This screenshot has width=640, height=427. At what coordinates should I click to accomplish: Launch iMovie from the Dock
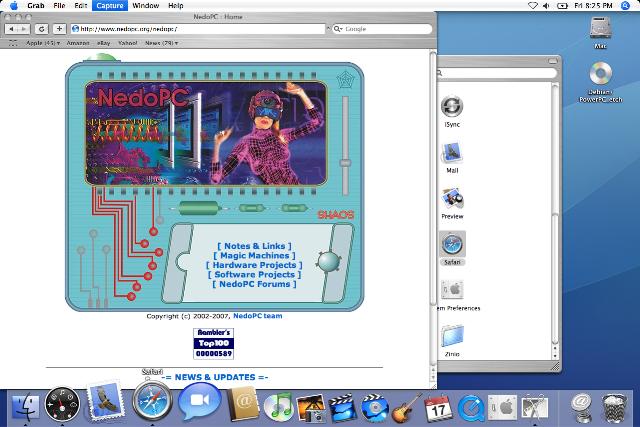point(343,407)
